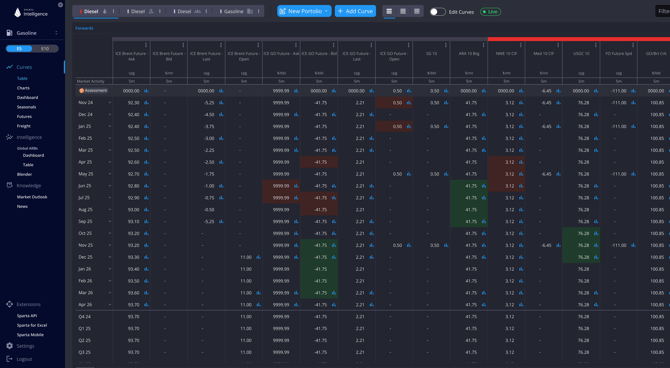Viewport: 670px width, 368px height.
Task: Open Market Outlook under Knowledge
Action: click(32, 197)
